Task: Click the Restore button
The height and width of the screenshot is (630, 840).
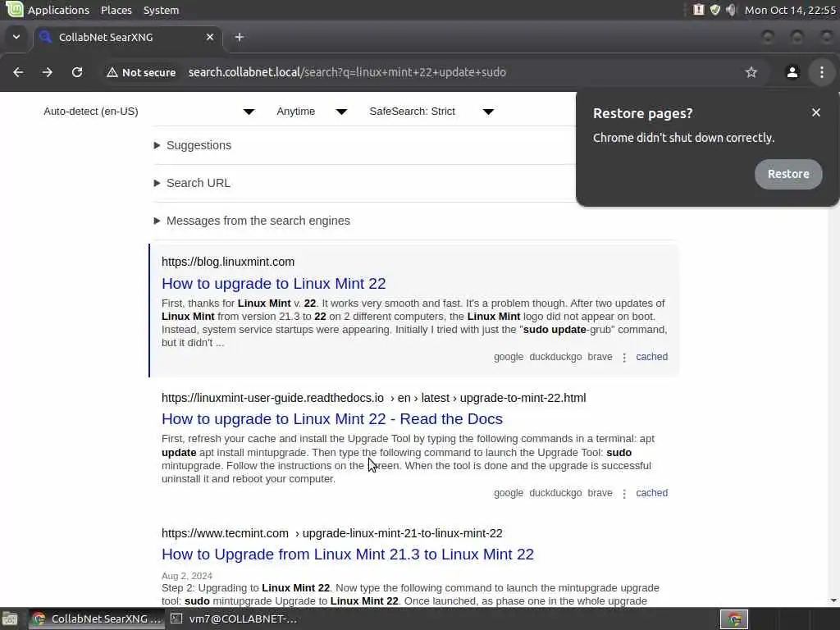Action: pos(788,174)
